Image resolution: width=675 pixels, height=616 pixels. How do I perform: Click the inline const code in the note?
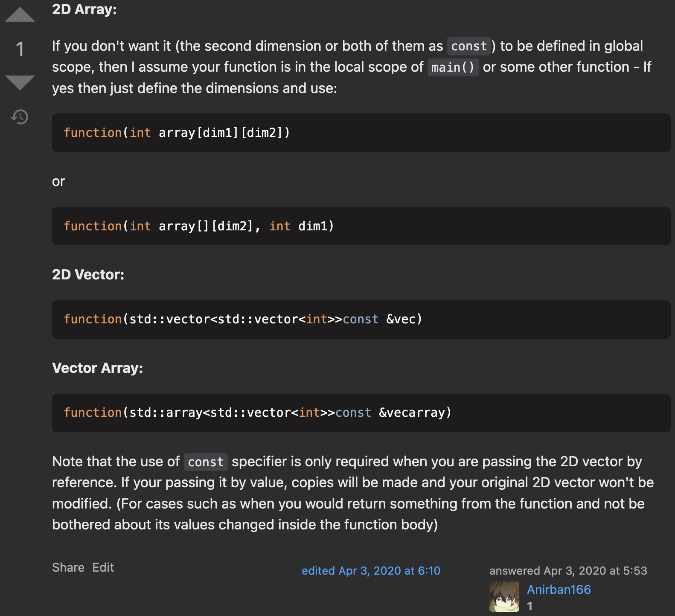coord(206,462)
